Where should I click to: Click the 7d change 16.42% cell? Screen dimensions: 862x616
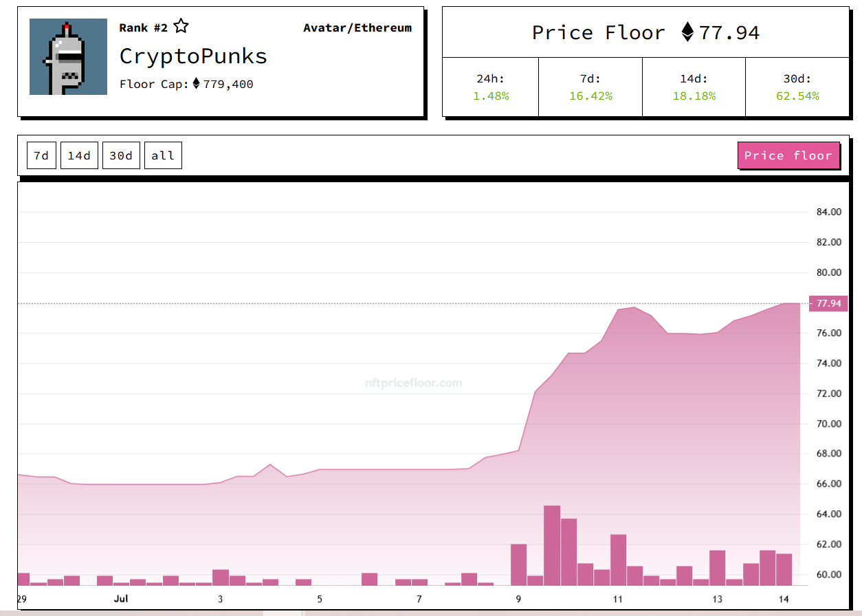pos(590,87)
